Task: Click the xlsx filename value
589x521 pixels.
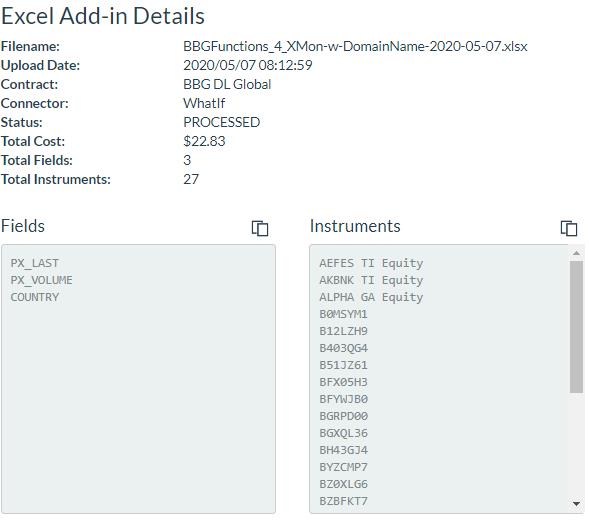Action: tap(355, 46)
